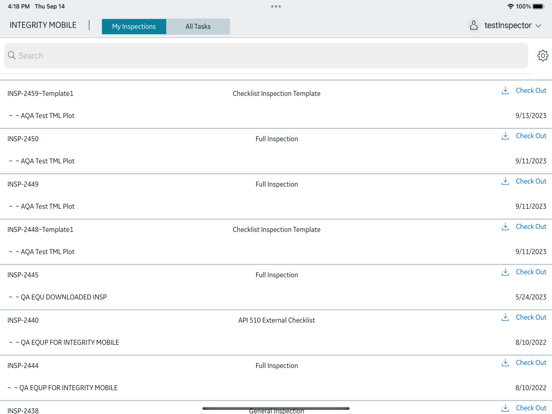
Task: Click AQA Test TML Plot under INSP-2459~Template1
Action: pos(48,116)
